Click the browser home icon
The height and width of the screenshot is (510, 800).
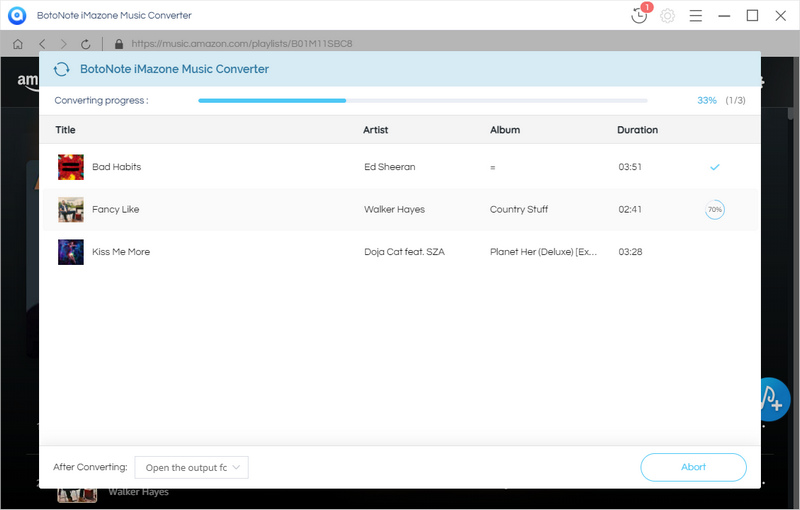point(18,44)
